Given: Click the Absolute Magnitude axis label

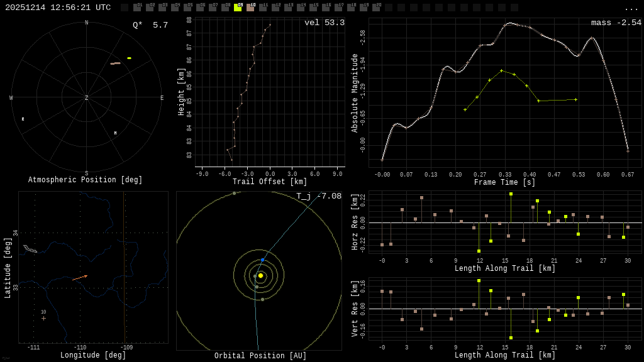Looking at the screenshot, I should 354,92.
